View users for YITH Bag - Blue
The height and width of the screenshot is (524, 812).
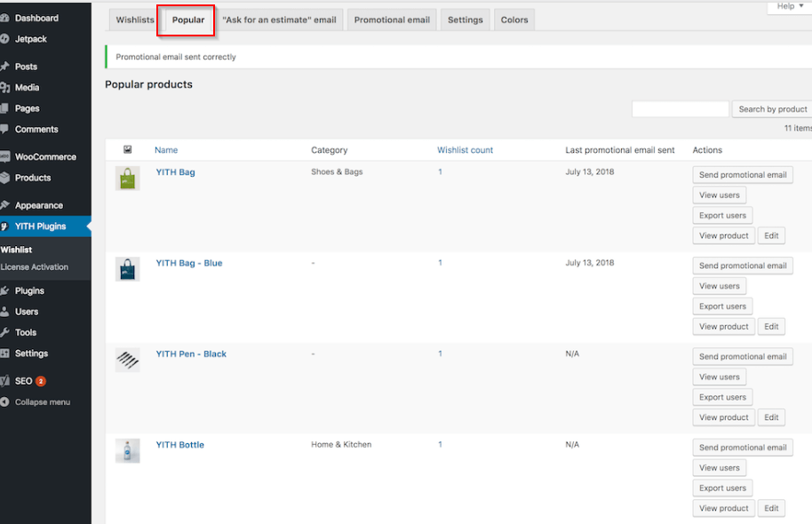720,286
